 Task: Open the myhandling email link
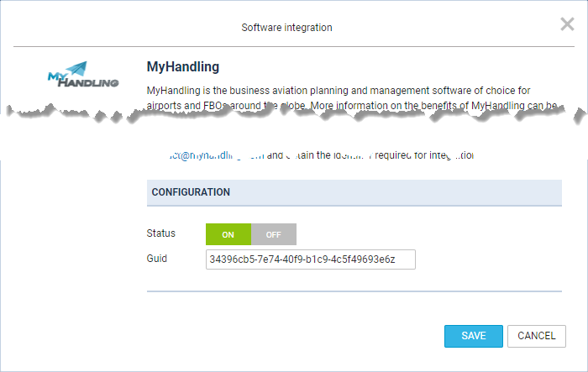217,155
